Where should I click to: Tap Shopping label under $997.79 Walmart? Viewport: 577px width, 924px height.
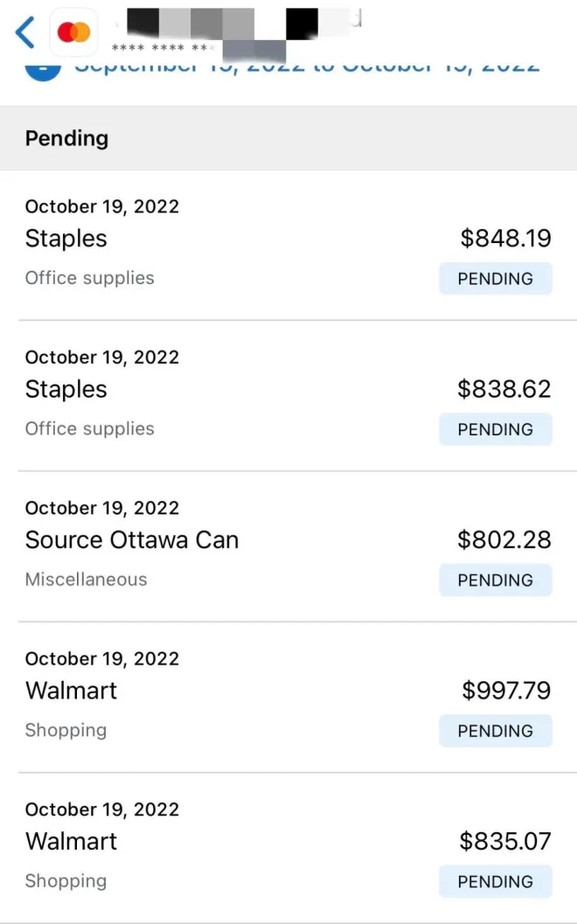(66, 730)
